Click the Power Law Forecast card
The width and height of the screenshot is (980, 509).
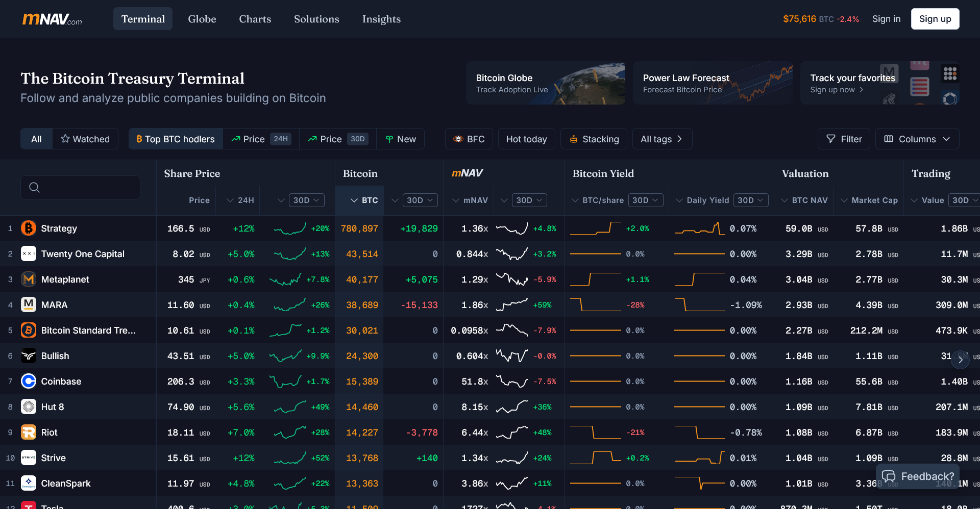713,83
